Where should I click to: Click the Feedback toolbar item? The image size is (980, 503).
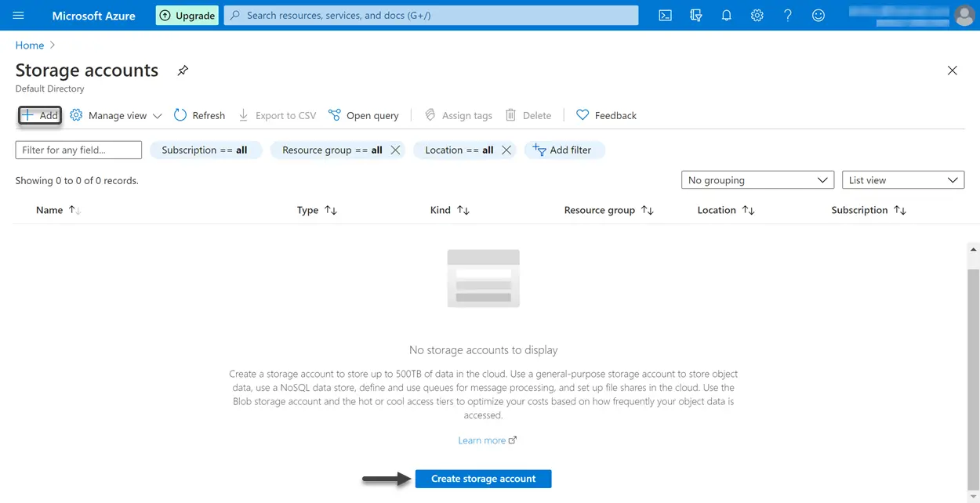pos(606,115)
